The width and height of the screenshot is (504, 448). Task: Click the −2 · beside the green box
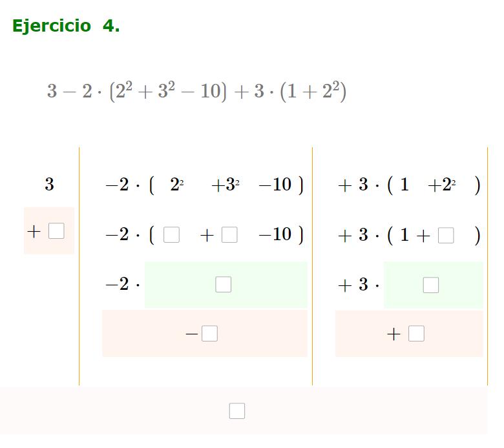pos(123,284)
